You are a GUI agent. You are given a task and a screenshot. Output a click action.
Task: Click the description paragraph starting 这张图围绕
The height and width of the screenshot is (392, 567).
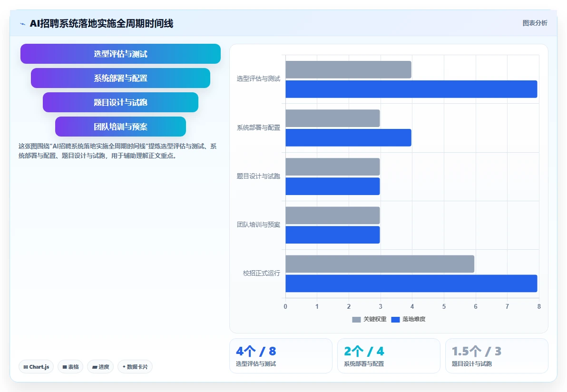117,151
